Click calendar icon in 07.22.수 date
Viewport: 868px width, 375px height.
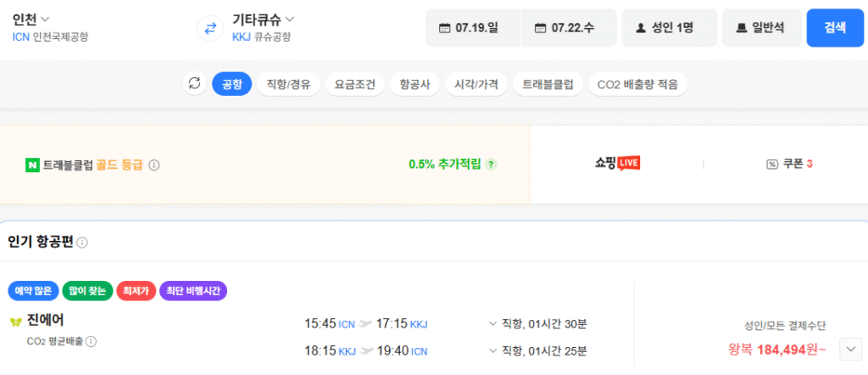point(540,28)
